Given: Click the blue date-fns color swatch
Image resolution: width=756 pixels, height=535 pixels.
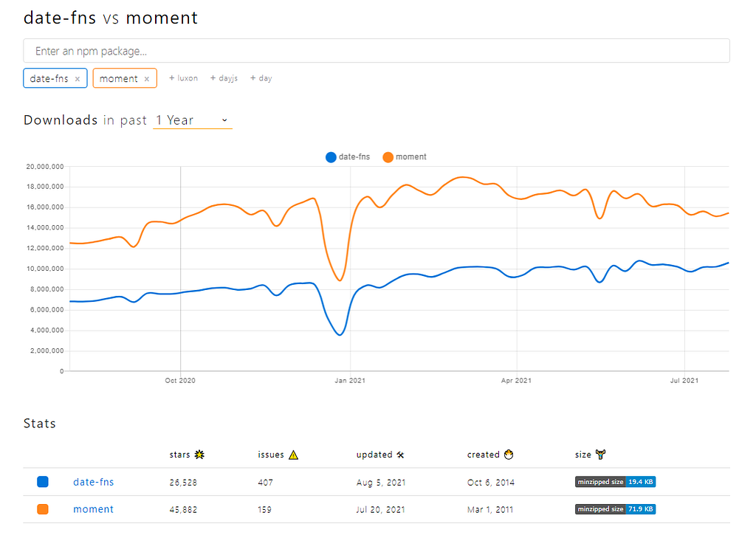Looking at the screenshot, I should click(42, 482).
